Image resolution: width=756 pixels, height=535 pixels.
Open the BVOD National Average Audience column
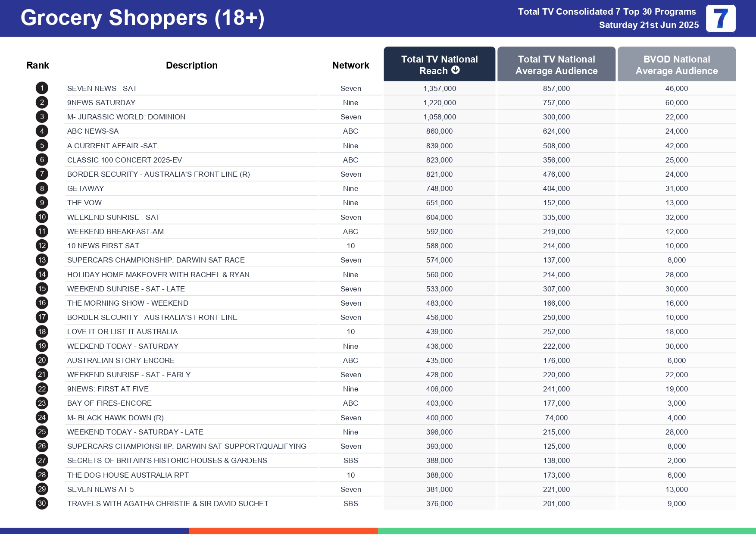point(676,65)
